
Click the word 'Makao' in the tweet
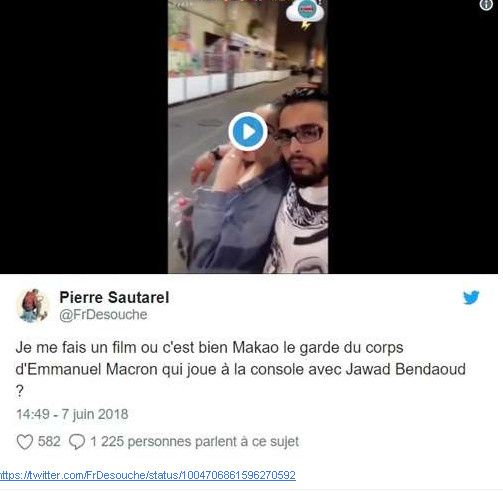[x=256, y=348]
